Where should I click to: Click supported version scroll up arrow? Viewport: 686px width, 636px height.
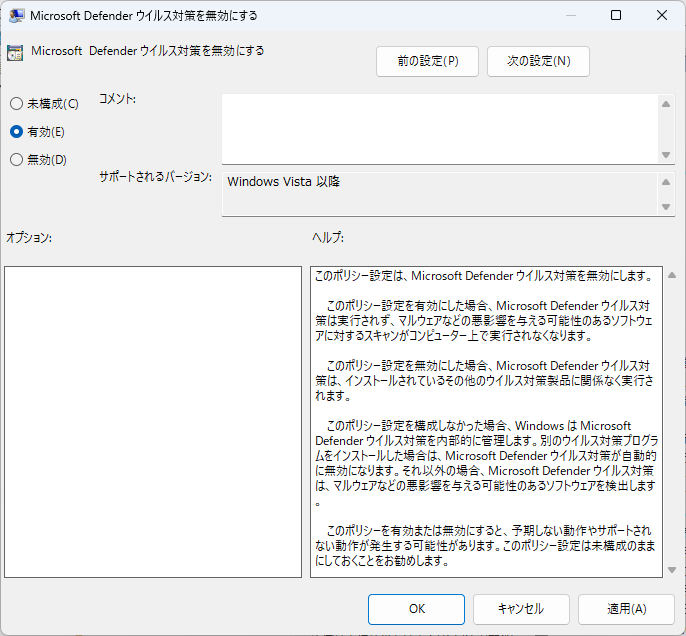pos(666,182)
